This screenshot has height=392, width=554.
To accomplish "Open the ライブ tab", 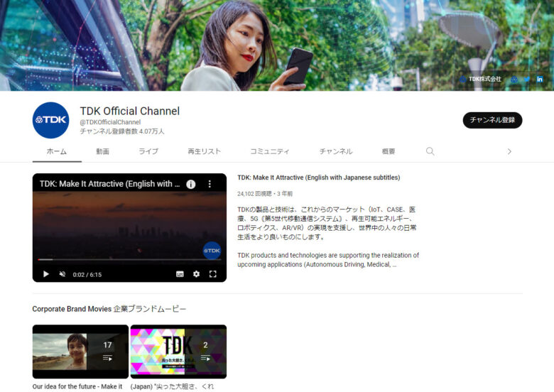I will coord(148,151).
